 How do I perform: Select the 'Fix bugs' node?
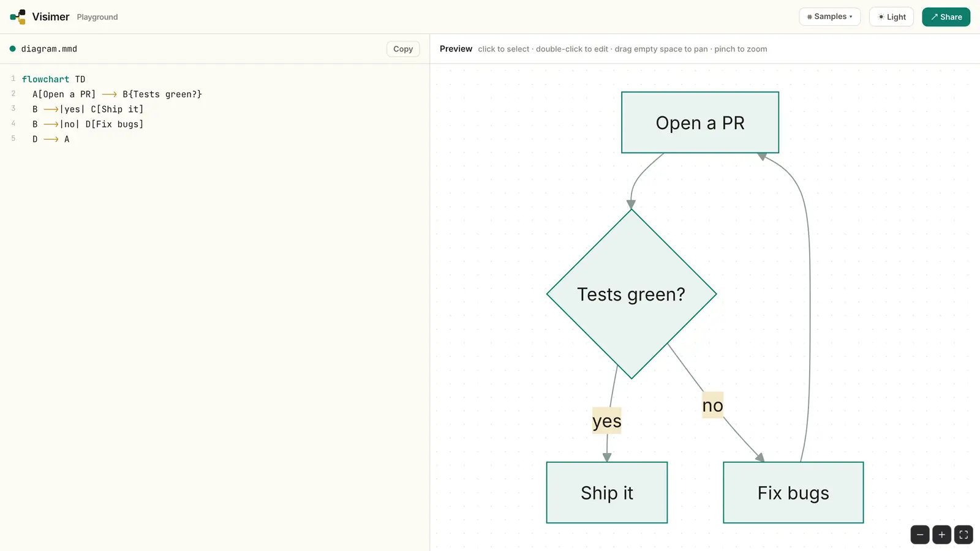(x=793, y=492)
